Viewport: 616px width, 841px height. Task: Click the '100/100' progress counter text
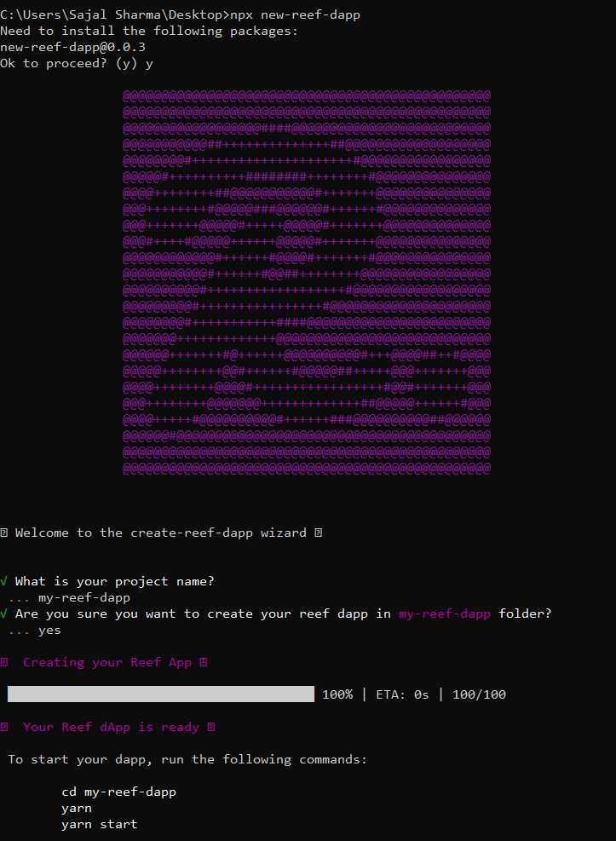pos(480,694)
